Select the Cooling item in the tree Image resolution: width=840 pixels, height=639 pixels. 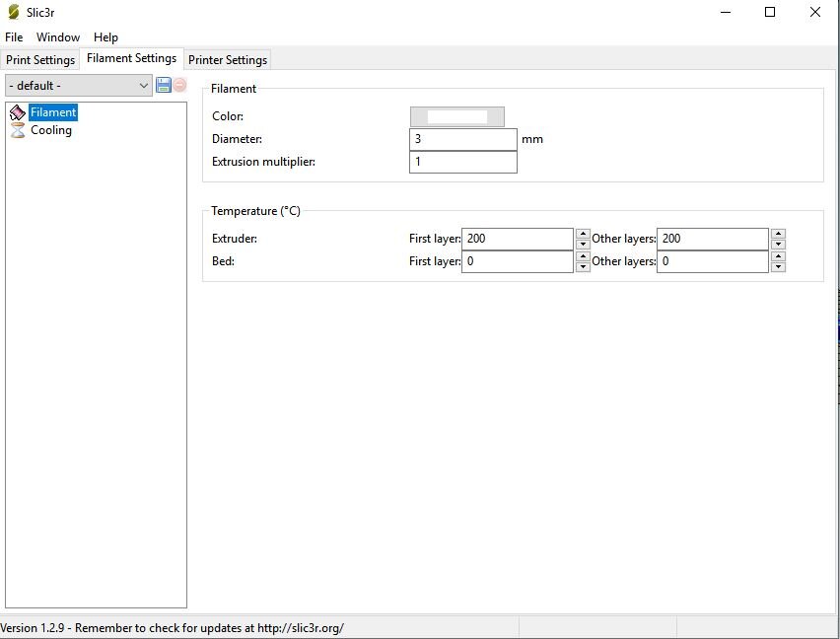tap(51, 130)
